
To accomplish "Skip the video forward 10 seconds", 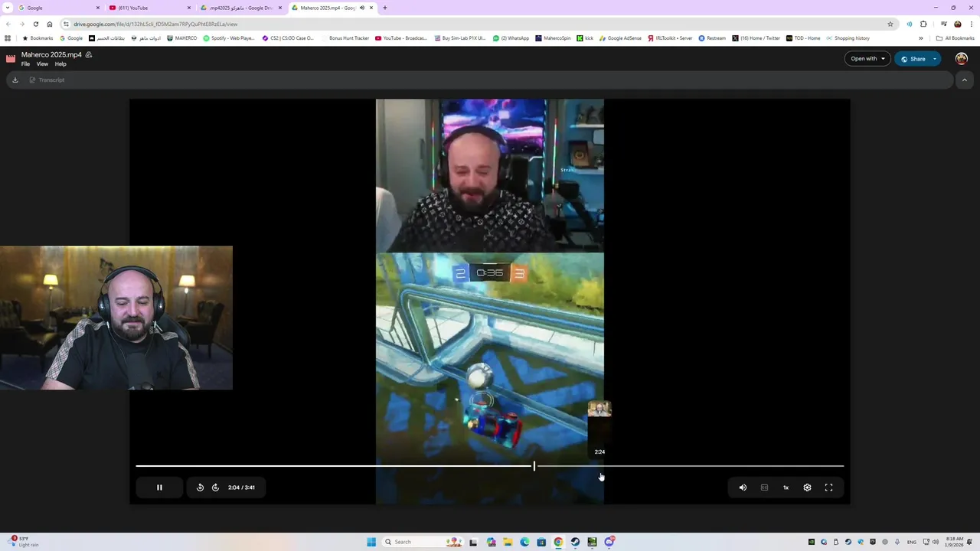I will point(215,487).
